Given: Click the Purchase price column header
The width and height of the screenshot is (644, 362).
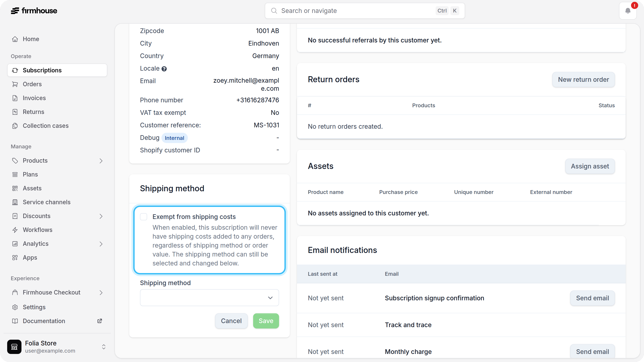Looking at the screenshot, I should point(398,192).
